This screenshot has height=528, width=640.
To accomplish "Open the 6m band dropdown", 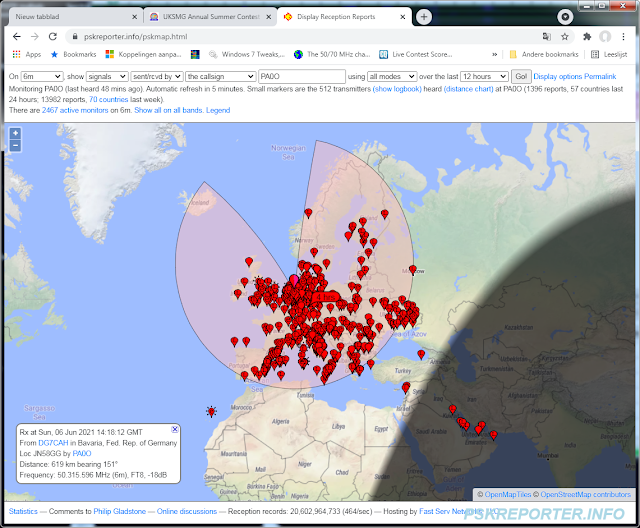I will (x=42, y=76).
